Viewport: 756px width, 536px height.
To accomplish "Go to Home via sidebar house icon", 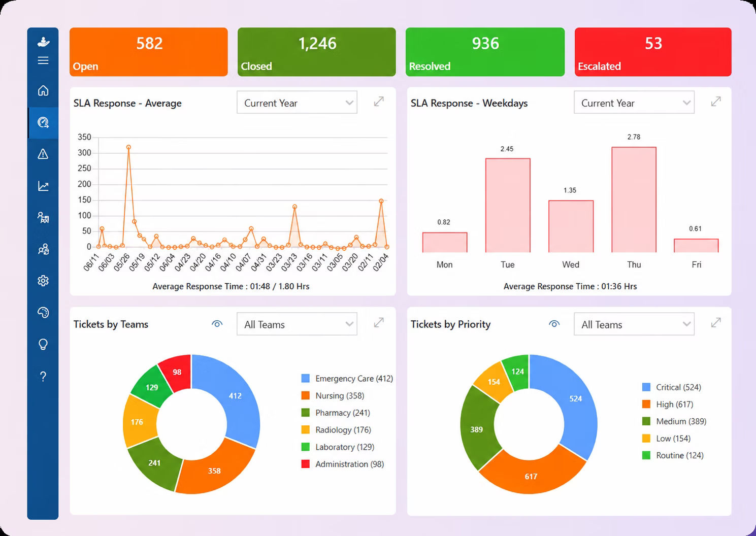I will click(43, 90).
